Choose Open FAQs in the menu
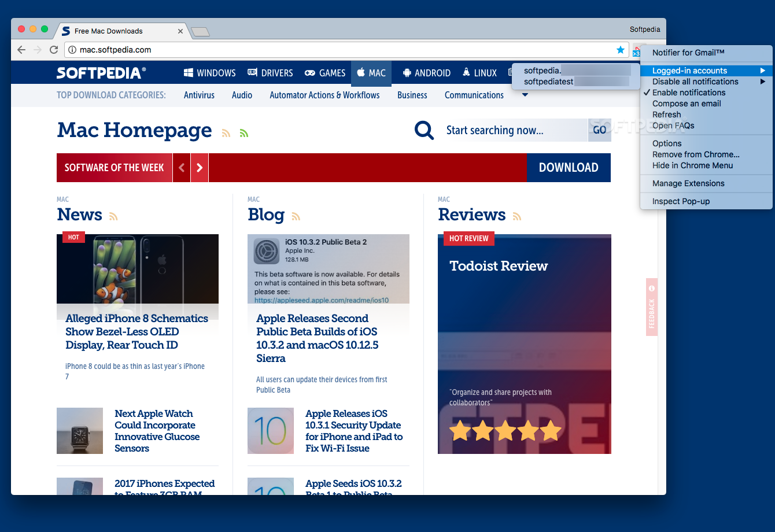Image resolution: width=775 pixels, height=532 pixels. pos(706,125)
